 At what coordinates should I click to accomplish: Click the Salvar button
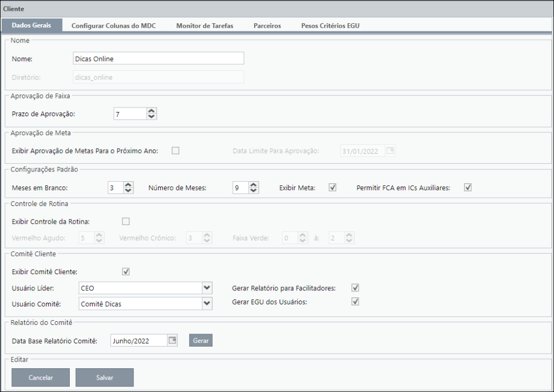[x=104, y=377]
